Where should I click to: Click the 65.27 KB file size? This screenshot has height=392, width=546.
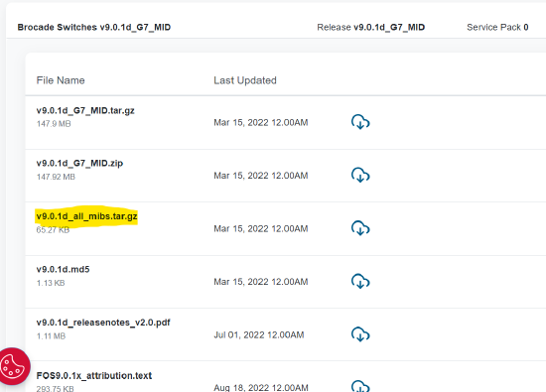[53, 230]
